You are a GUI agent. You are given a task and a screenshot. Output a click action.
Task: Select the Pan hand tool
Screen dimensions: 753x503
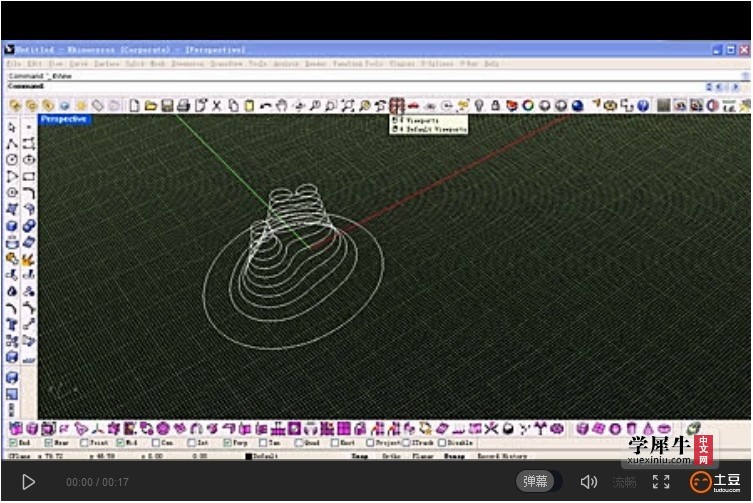(x=282, y=105)
